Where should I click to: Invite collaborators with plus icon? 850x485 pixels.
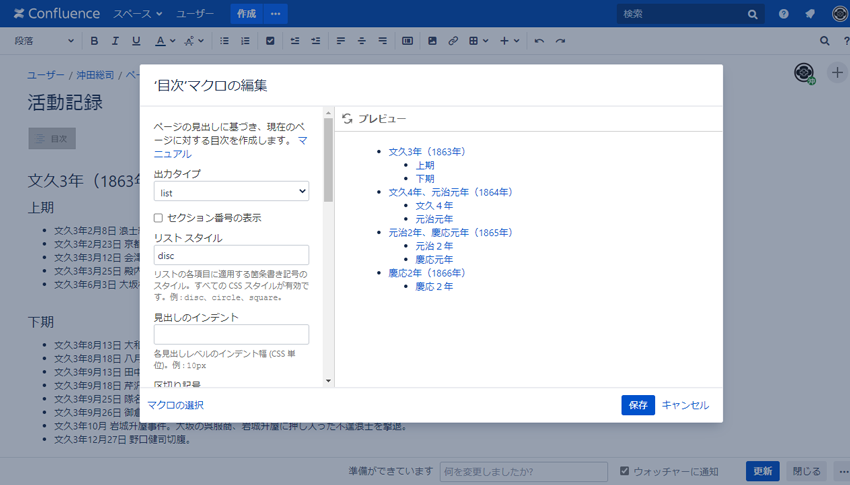[838, 73]
